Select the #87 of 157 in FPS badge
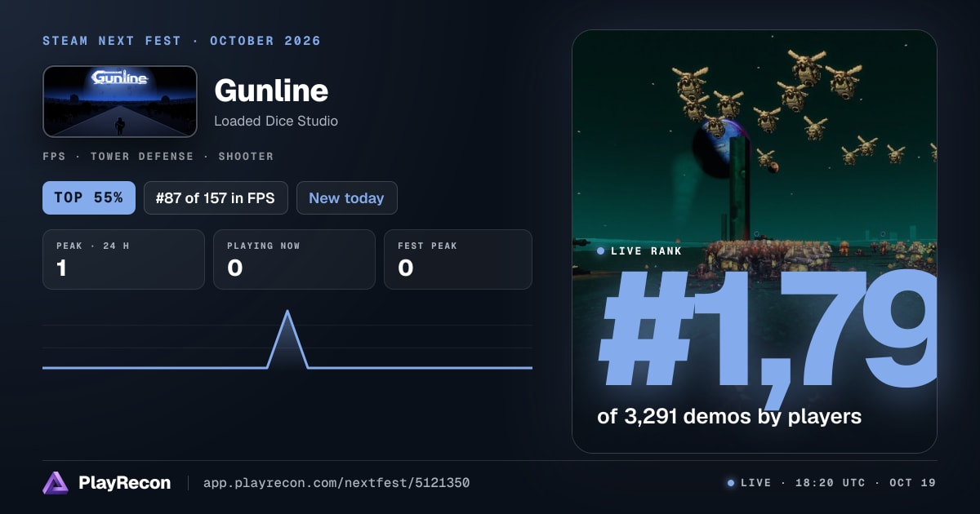 point(216,197)
